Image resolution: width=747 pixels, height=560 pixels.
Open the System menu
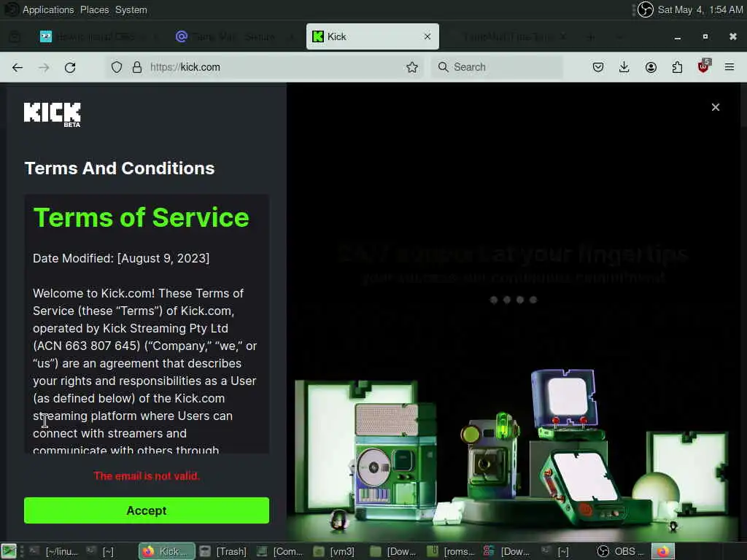tap(131, 9)
